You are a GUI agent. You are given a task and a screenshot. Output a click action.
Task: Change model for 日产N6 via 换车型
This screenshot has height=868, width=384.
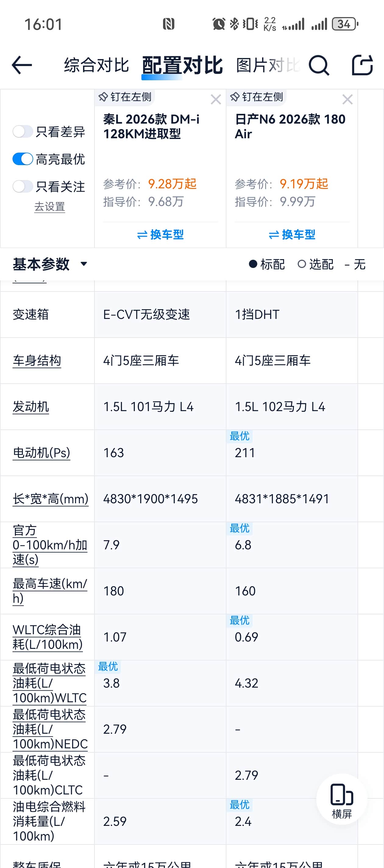(x=292, y=234)
